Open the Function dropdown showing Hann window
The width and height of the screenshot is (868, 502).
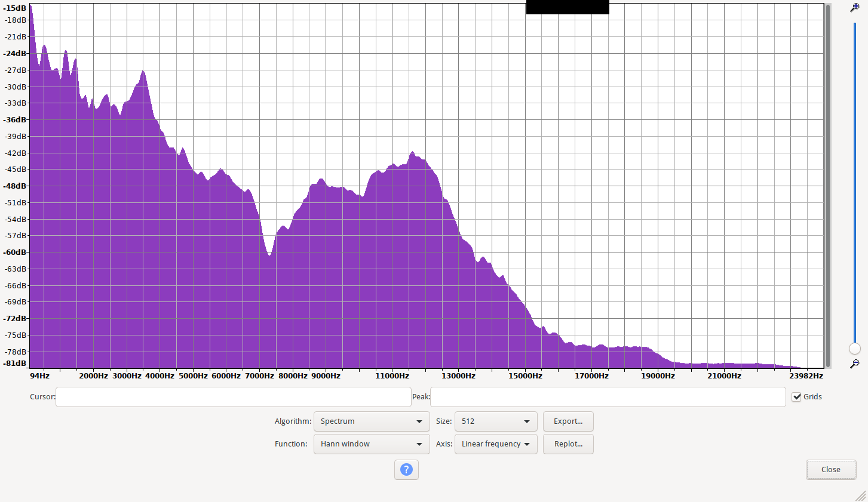372,444
